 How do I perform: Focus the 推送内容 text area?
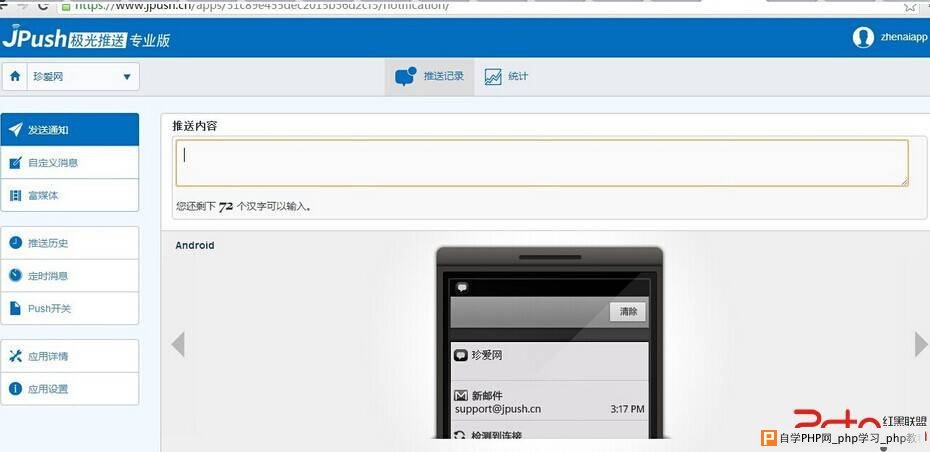[x=542, y=163]
